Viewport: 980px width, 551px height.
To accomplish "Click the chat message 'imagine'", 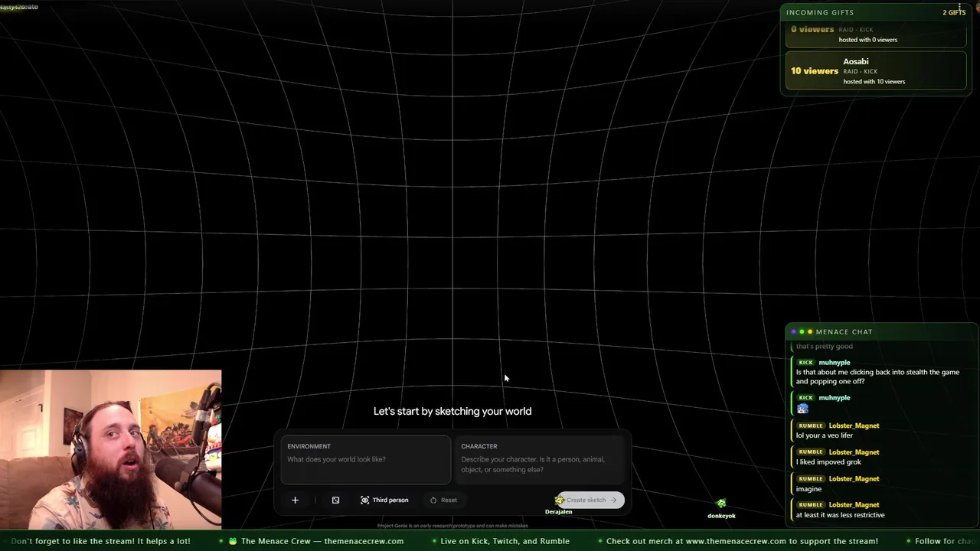I will pos(808,489).
